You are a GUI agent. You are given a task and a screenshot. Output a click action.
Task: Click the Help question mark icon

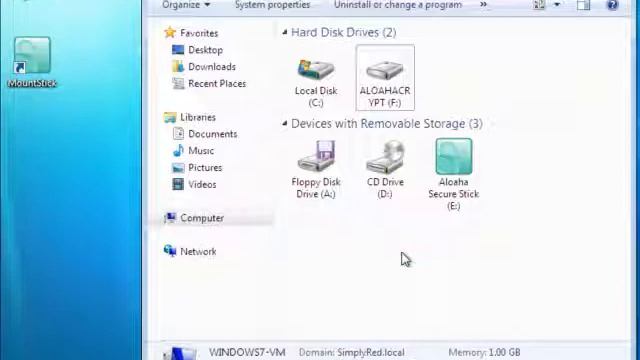coord(613,5)
